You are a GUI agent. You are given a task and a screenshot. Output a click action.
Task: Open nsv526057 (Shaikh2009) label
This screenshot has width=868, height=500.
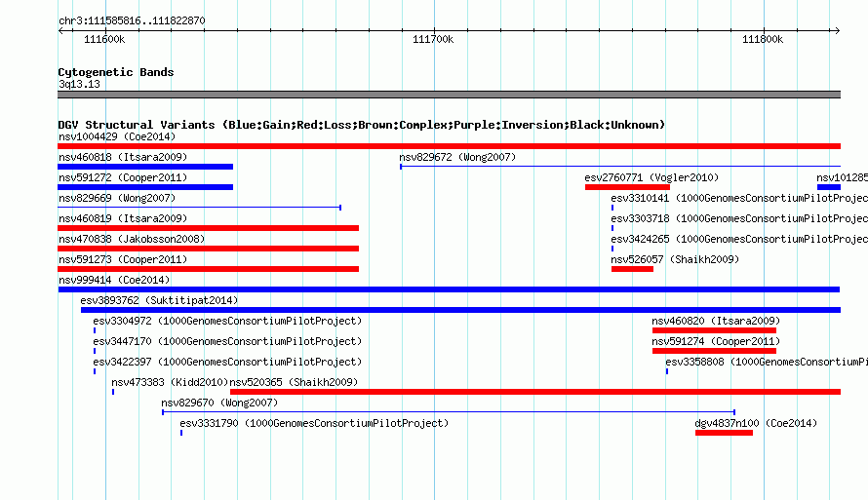coord(675,259)
